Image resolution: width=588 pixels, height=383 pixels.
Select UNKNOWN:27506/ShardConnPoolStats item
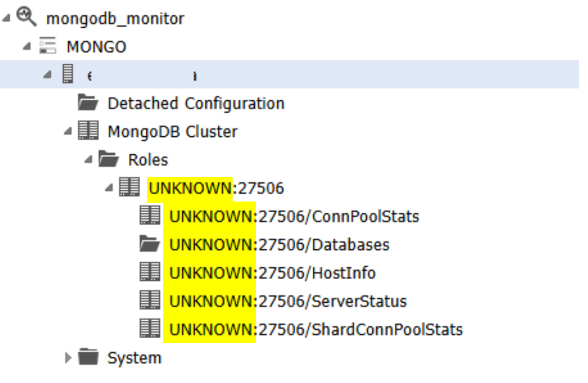point(316,330)
